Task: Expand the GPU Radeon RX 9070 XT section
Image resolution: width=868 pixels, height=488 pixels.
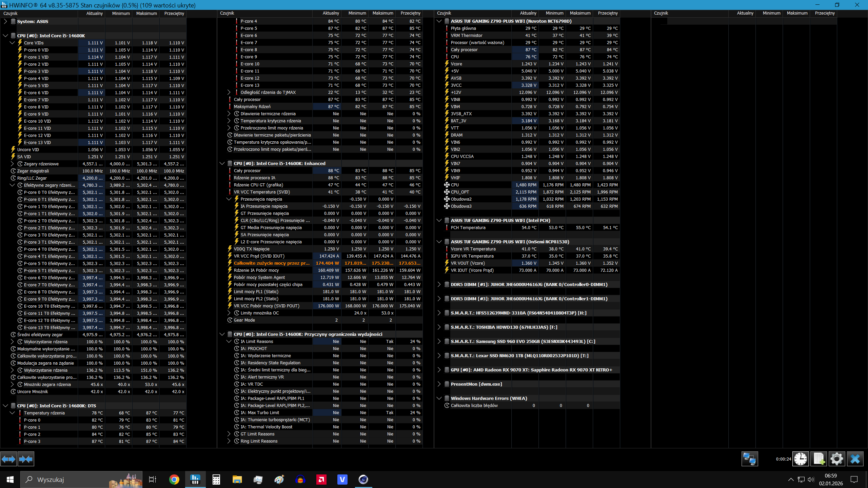Action: [x=439, y=370]
